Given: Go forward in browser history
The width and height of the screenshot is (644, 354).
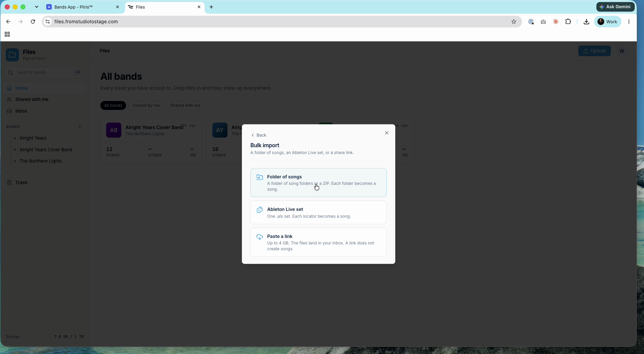Looking at the screenshot, I should pyautogui.click(x=21, y=22).
